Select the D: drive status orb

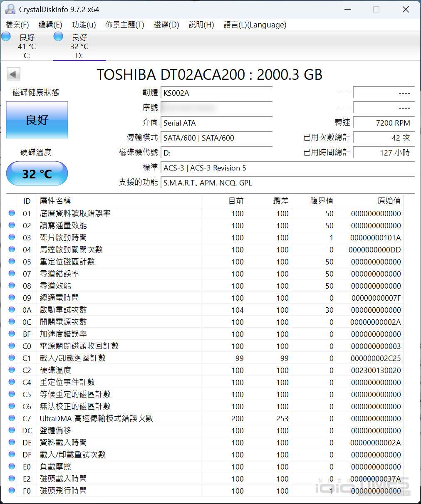click(x=59, y=37)
